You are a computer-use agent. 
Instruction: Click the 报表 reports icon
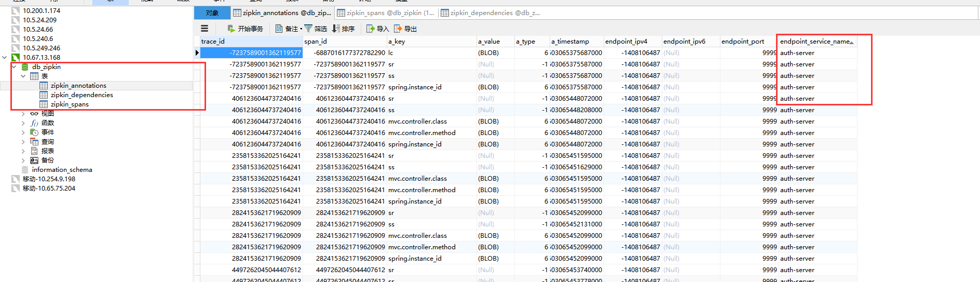coord(34,151)
